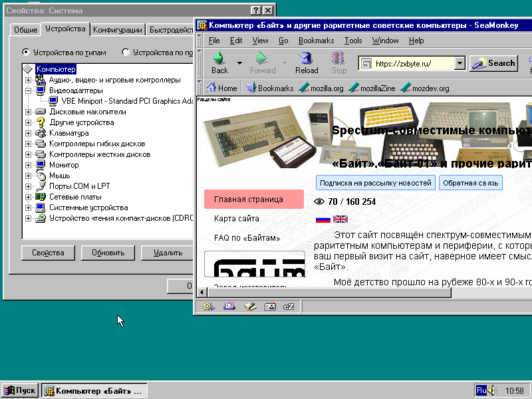Go back with the Back arrow icon

[219, 58]
